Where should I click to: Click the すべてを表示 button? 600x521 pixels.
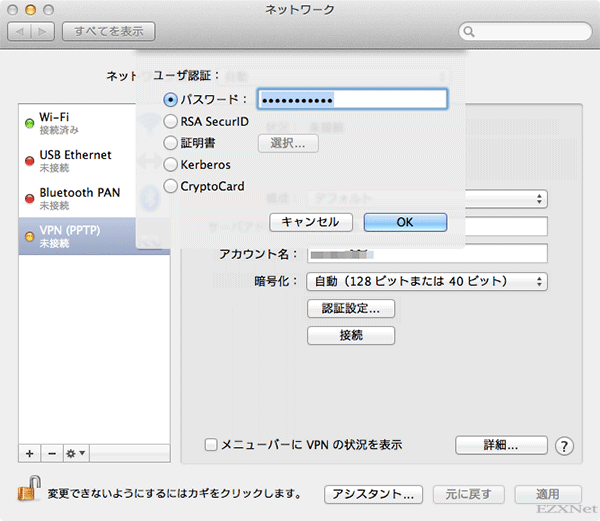click(x=109, y=31)
